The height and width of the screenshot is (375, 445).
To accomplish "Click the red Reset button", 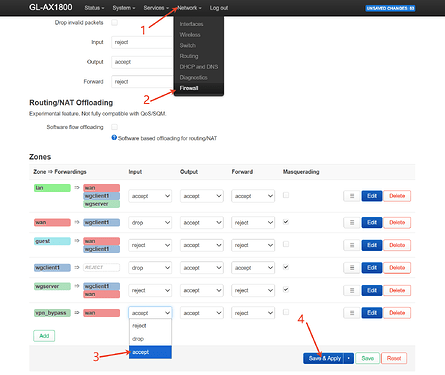I will click(x=394, y=358).
